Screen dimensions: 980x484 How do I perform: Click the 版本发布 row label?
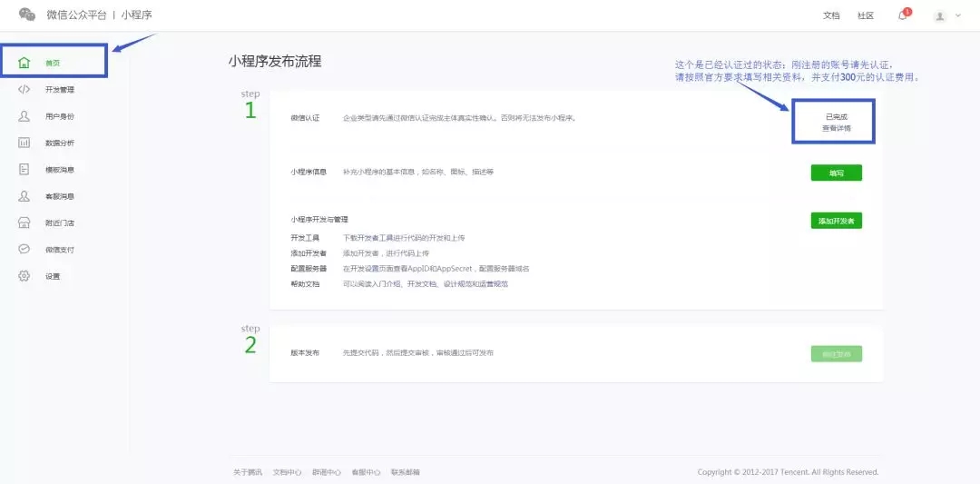pyautogui.click(x=305, y=352)
